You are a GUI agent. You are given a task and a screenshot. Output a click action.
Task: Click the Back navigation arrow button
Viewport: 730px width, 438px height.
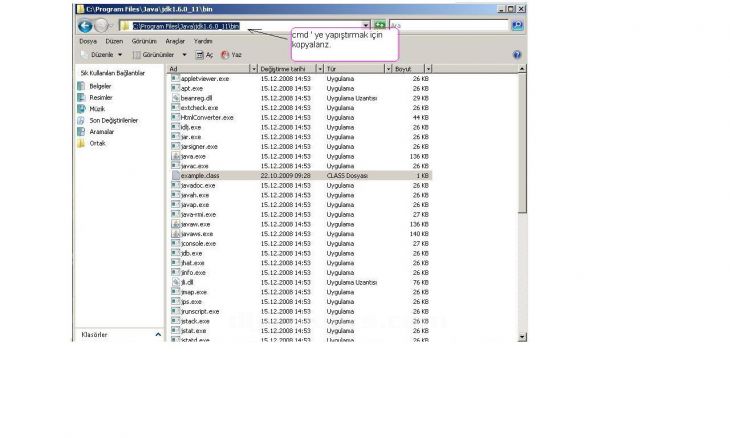pos(85,26)
